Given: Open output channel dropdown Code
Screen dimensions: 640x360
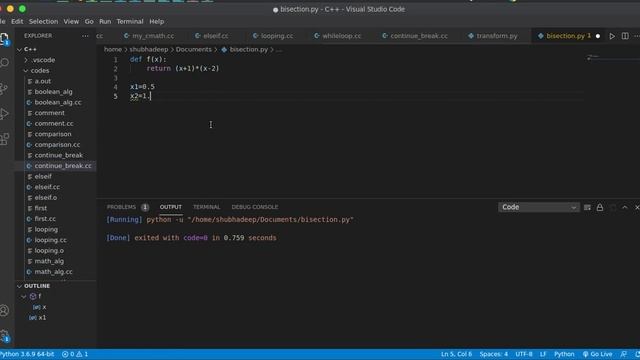Looking at the screenshot, I should [x=538, y=207].
